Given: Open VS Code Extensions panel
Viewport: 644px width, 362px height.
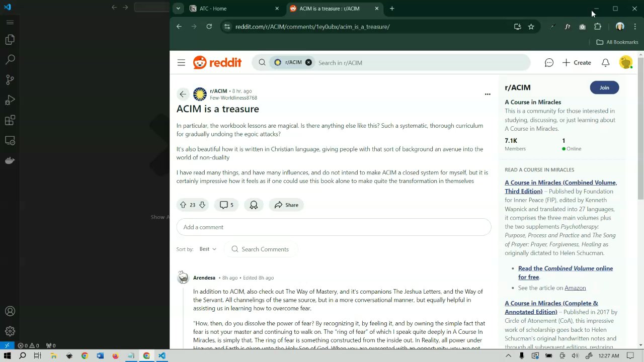Looking at the screenshot, I should point(10,120).
